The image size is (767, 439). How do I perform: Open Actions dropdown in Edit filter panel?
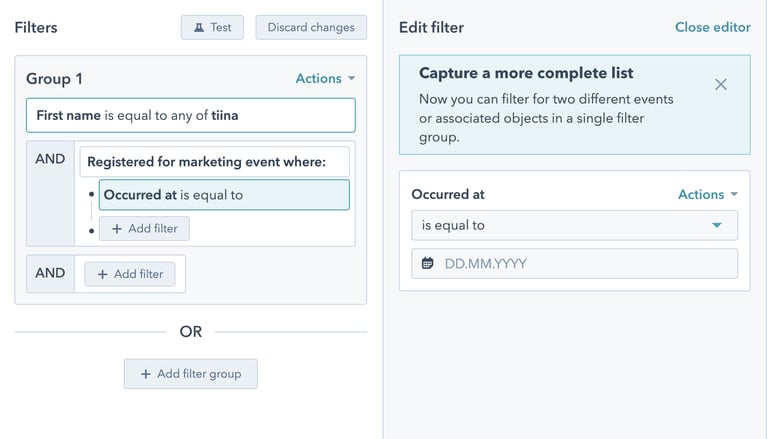pos(707,195)
